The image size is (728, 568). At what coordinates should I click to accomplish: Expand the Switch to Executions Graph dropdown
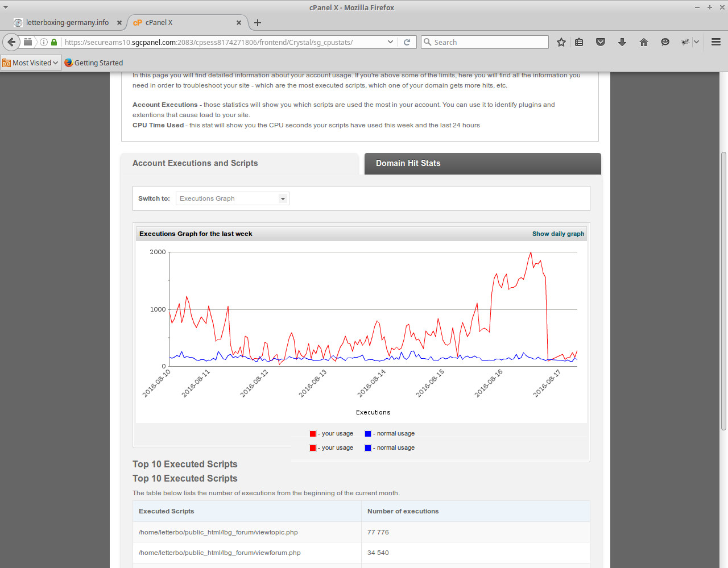click(x=232, y=198)
